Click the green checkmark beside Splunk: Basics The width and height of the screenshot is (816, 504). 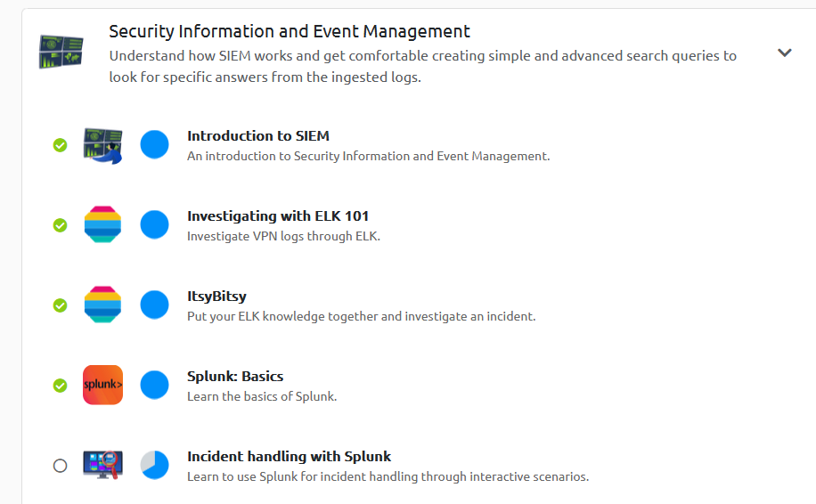pyautogui.click(x=61, y=386)
